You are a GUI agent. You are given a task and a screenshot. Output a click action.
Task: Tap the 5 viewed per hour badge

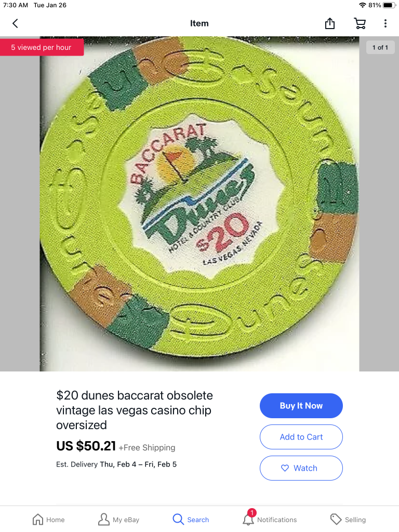(x=42, y=47)
